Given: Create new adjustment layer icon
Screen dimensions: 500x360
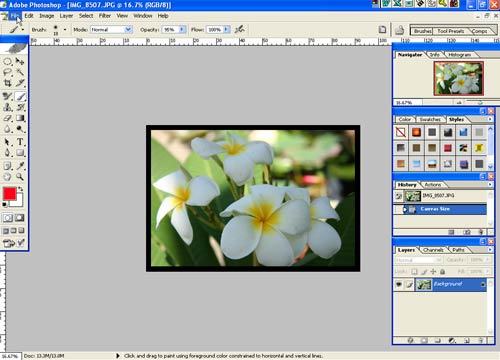Looking at the screenshot, I should click(452, 340).
